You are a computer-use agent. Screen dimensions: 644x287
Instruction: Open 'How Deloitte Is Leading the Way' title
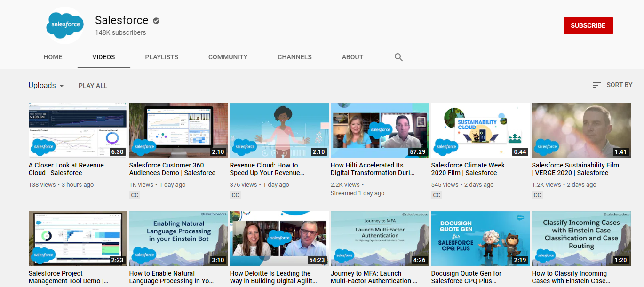[x=273, y=277]
